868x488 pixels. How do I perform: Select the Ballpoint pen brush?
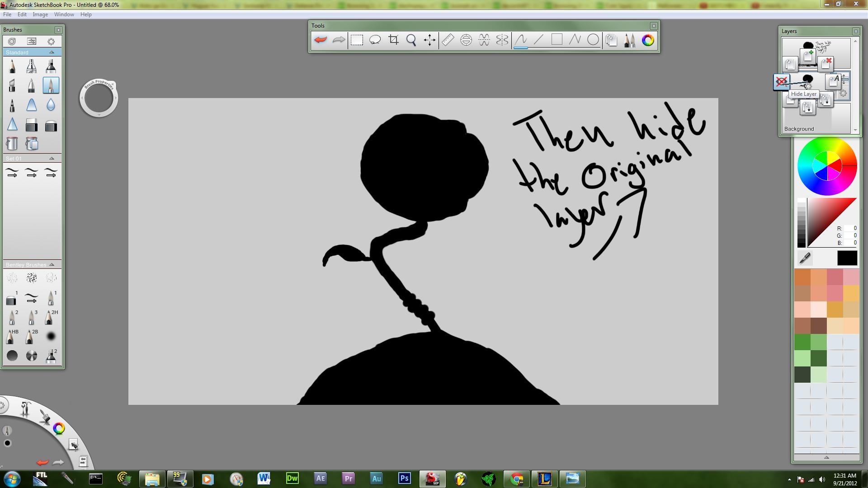31,85
